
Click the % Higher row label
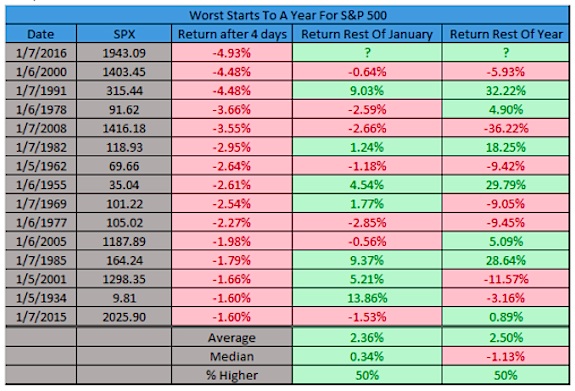(x=232, y=375)
